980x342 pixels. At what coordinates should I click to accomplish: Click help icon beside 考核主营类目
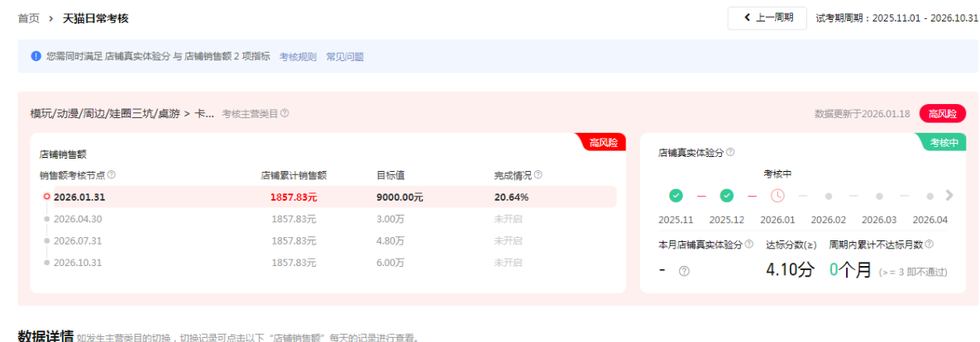pos(284,113)
